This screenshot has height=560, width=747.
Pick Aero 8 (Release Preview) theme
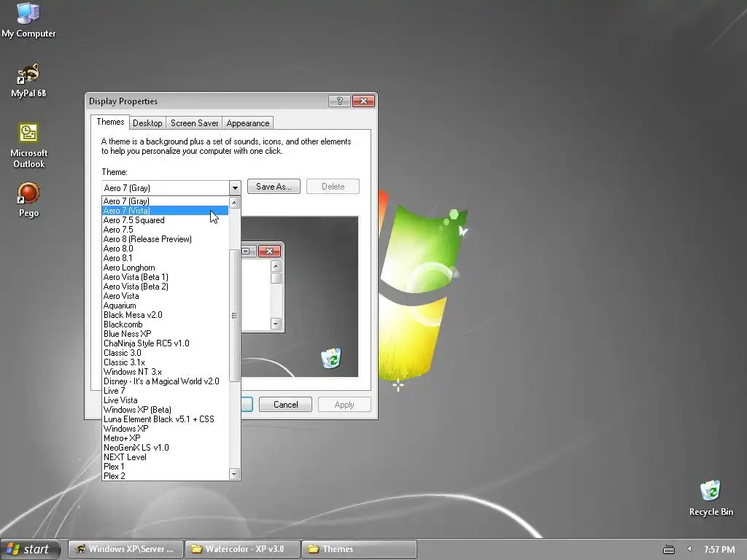coord(166,239)
